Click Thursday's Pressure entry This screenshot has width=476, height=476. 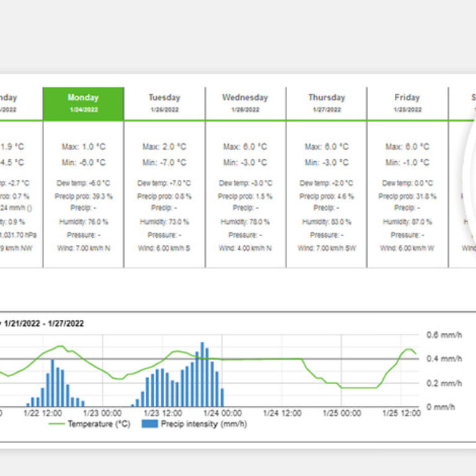point(327,236)
